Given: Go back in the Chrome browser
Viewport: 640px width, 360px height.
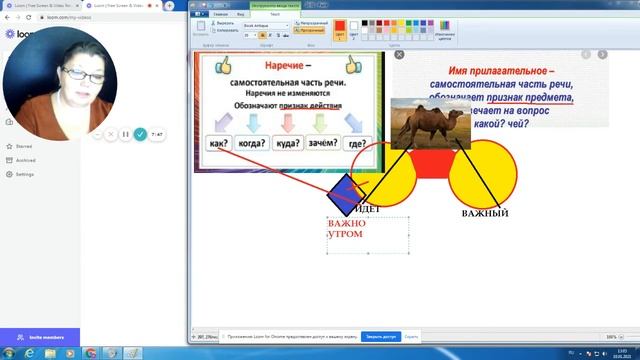Looking at the screenshot, I should tap(7, 18).
